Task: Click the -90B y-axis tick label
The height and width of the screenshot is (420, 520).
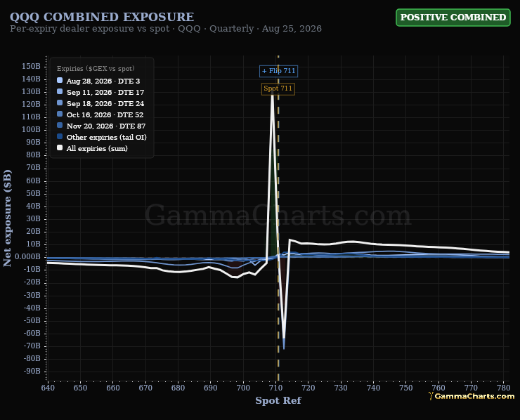Action: tap(32, 372)
